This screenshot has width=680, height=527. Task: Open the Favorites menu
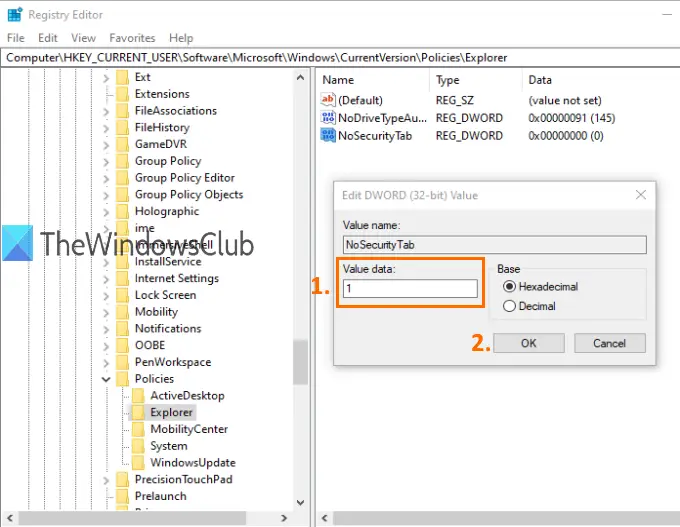(x=132, y=38)
